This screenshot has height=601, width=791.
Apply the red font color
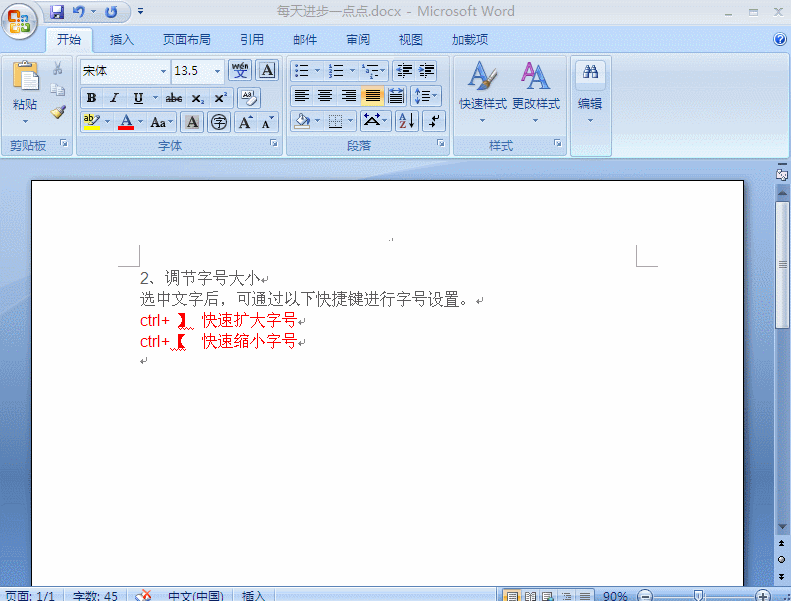[x=126, y=122]
